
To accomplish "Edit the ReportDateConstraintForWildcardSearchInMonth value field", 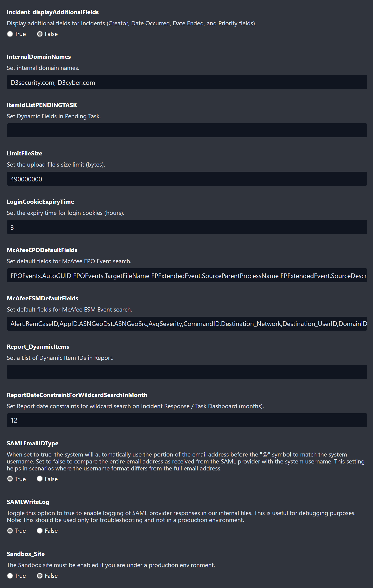I will click(x=187, y=420).
